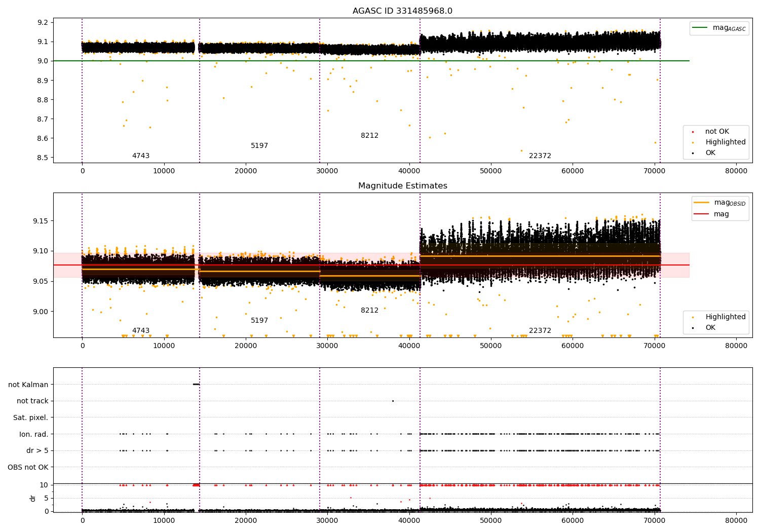760x532 pixels.
Task: Click the '9.0' y-axis tick label
Action: [x=43, y=61]
